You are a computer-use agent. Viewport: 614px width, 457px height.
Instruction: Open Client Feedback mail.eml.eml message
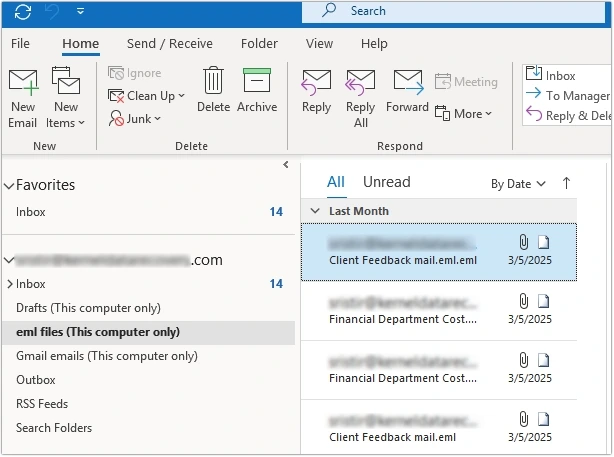(x=439, y=252)
